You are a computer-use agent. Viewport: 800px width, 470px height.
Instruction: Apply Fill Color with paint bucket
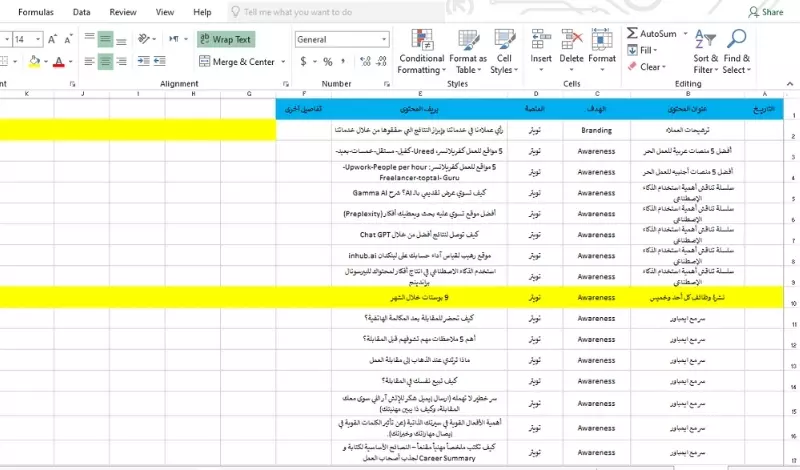point(34,62)
